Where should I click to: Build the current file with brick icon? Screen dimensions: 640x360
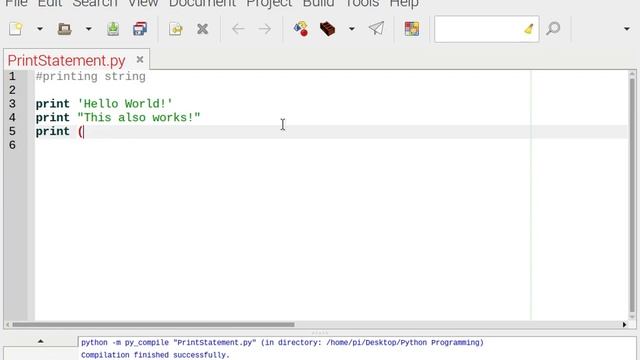pyautogui.click(x=327, y=29)
